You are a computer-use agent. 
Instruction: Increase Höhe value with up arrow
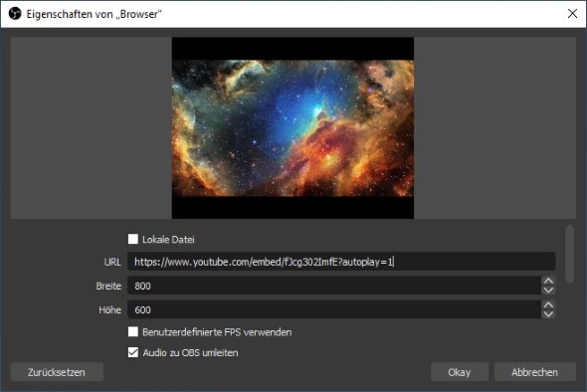[548, 305]
